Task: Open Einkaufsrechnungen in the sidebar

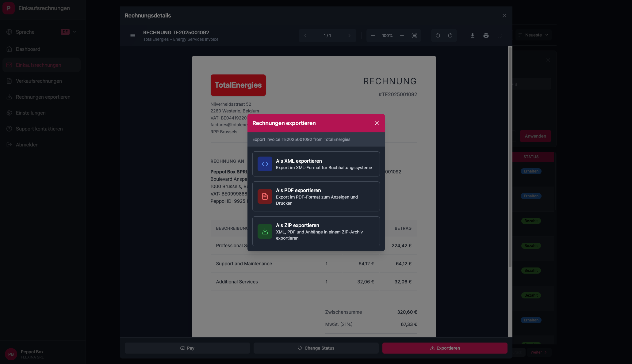Action: click(x=41, y=65)
